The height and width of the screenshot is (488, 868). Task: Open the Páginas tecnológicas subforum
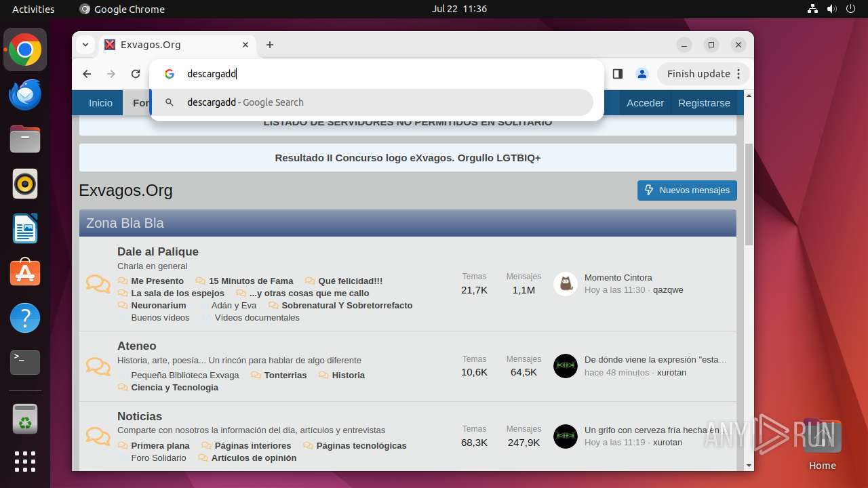coord(361,445)
